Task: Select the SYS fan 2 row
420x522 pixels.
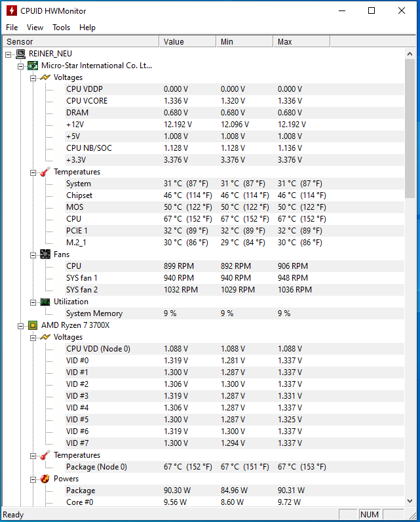Action: (235, 290)
